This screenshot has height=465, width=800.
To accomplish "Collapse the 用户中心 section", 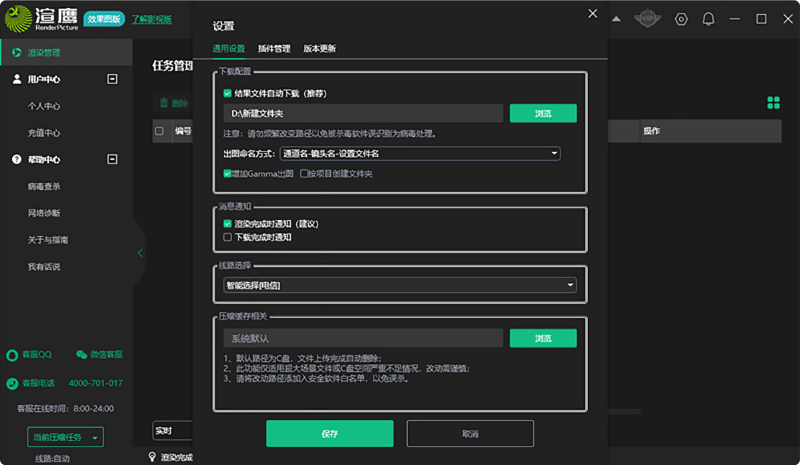I will (x=112, y=79).
